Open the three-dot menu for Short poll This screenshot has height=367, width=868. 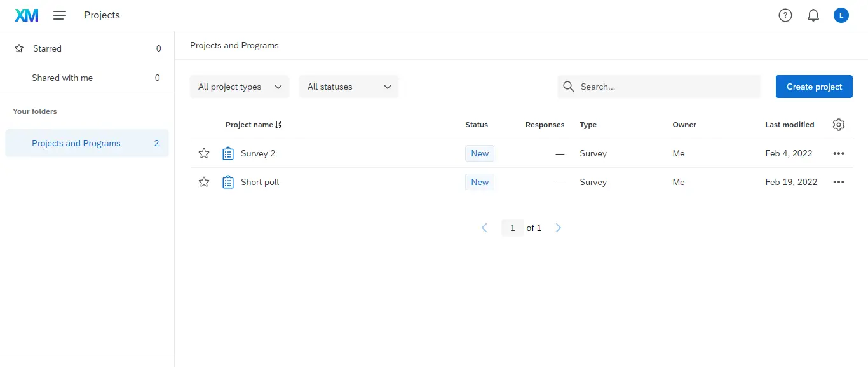coord(839,182)
